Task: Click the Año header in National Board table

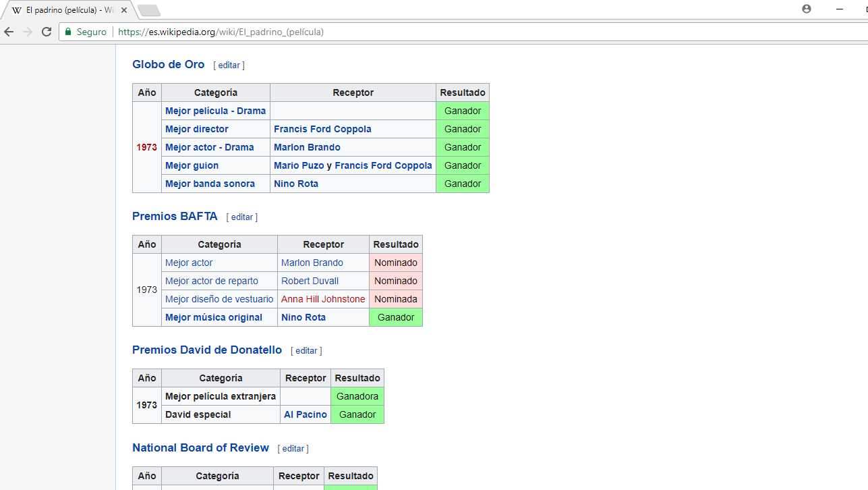Action: tap(147, 476)
